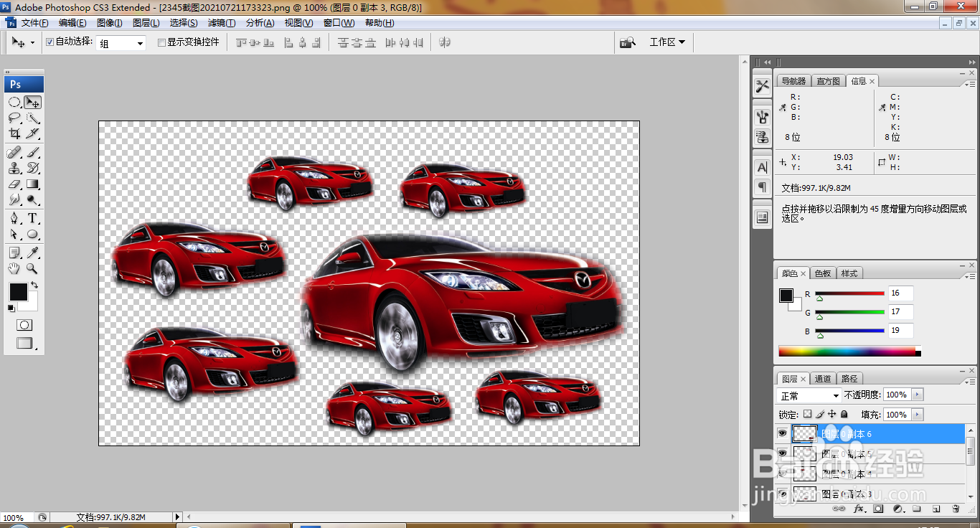The image size is (980, 528).
Task: Open the 正常 blend mode dropdown
Action: click(809, 395)
